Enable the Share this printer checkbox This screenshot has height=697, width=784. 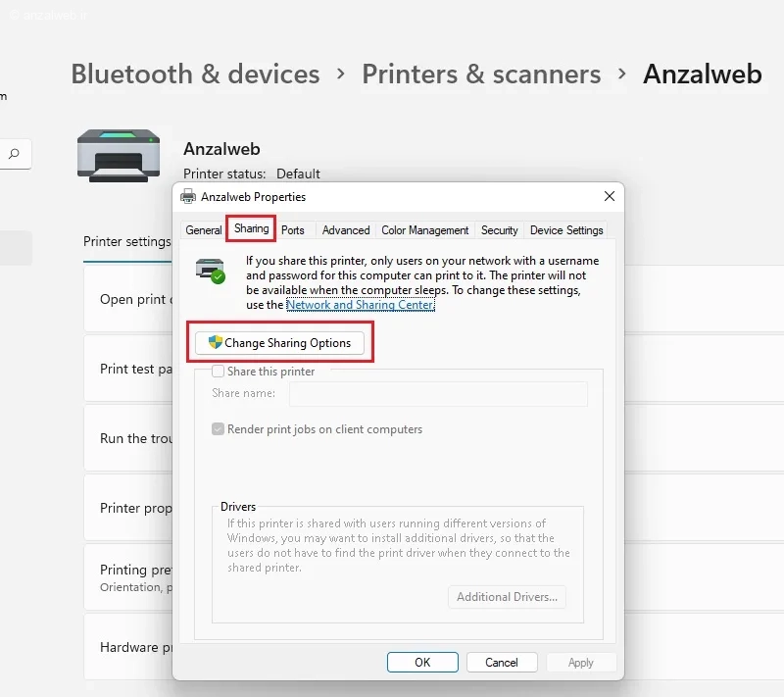point(218,371)
